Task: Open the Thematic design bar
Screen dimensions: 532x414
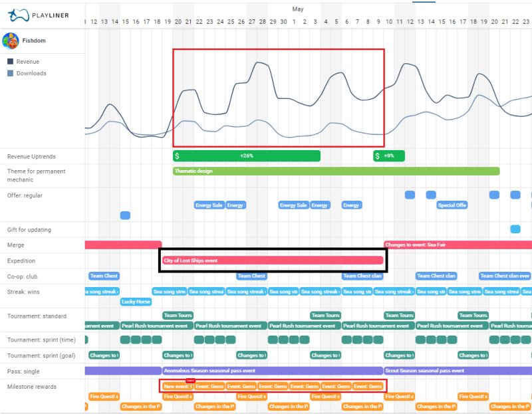Action: coord(336,171)
